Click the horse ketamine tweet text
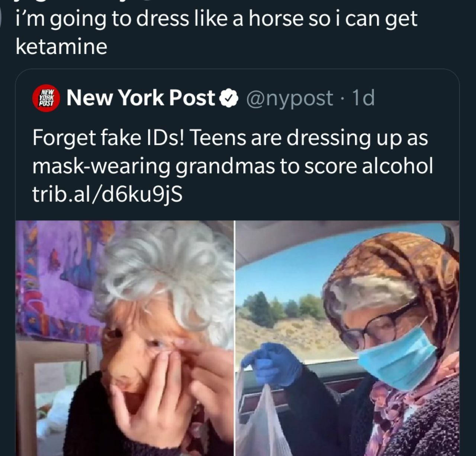Image resolution: width=476 pixels, height=456 pixels. click(x=216, y=33)
